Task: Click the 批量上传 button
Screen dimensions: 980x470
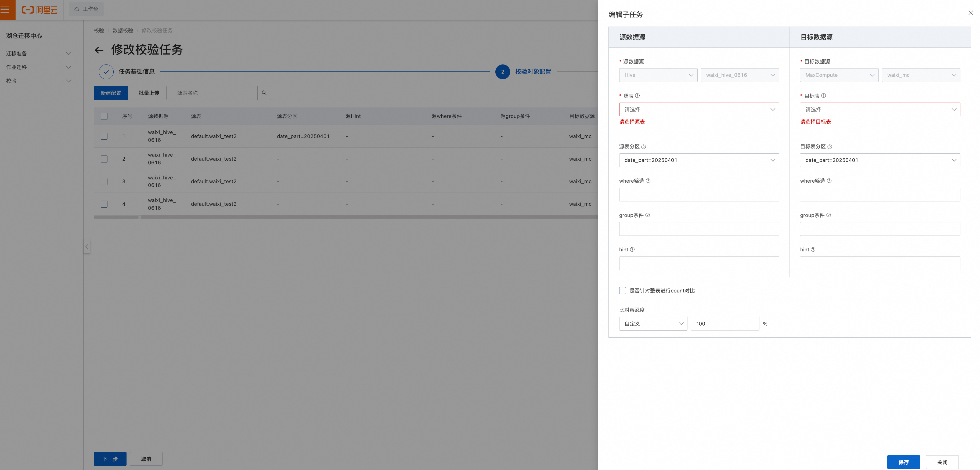Action: tap(149, 93)
